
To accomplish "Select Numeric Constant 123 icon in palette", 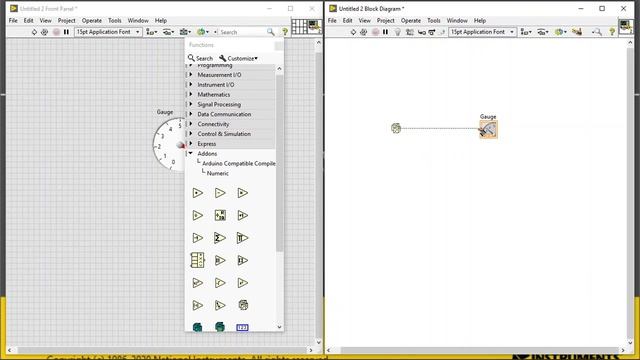I will (x=242, y=327).
